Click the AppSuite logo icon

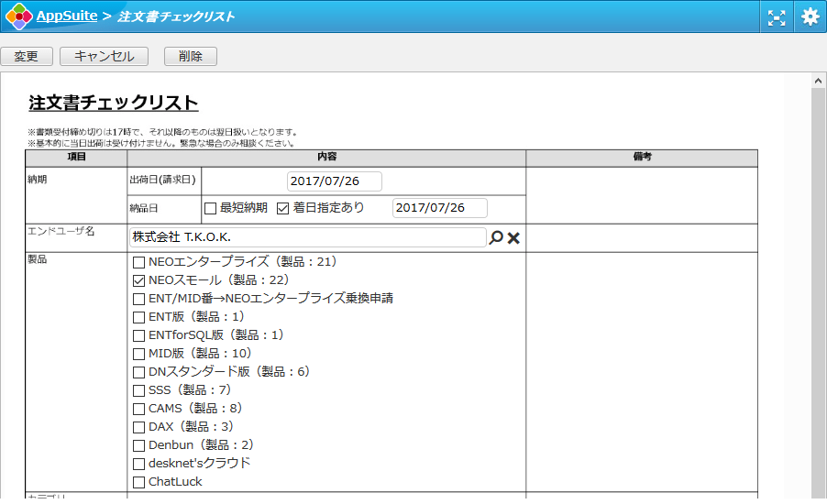(x=18, y=16)
